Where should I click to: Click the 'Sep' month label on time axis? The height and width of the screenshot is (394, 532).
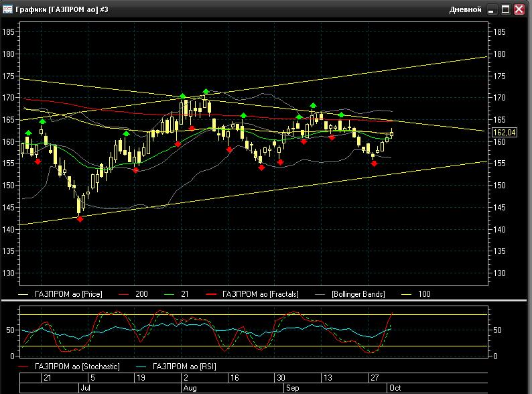(292, 388)
